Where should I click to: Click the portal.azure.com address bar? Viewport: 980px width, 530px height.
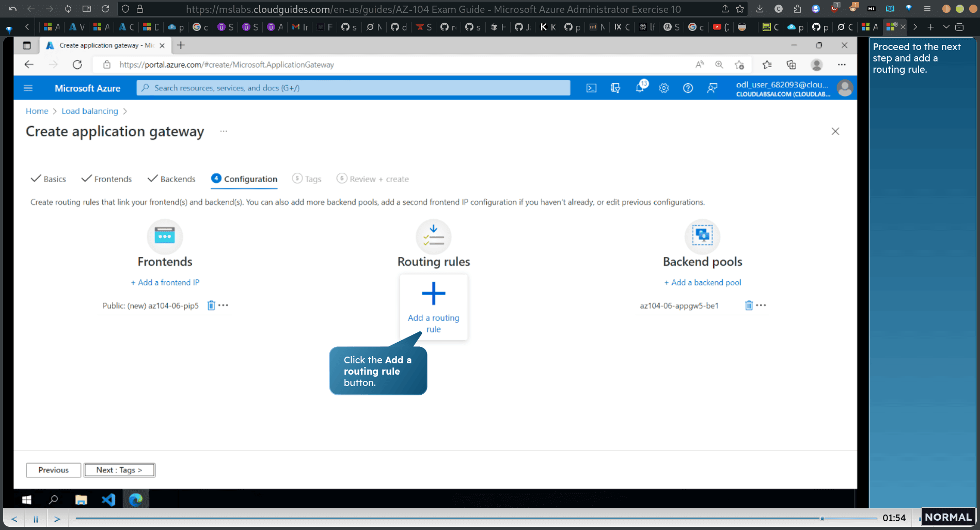(226, 65)
